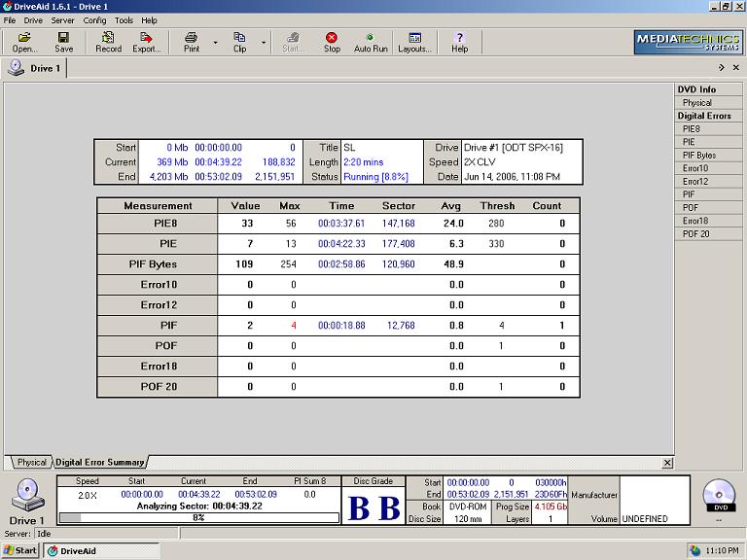747x560 pixels.
Task: Close the Drive 1 tab panel
Action: pyautogui.click(x=735, y=68)
